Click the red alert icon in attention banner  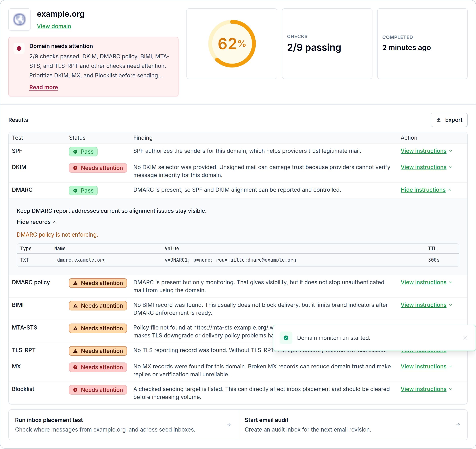(x=19, y=48)
